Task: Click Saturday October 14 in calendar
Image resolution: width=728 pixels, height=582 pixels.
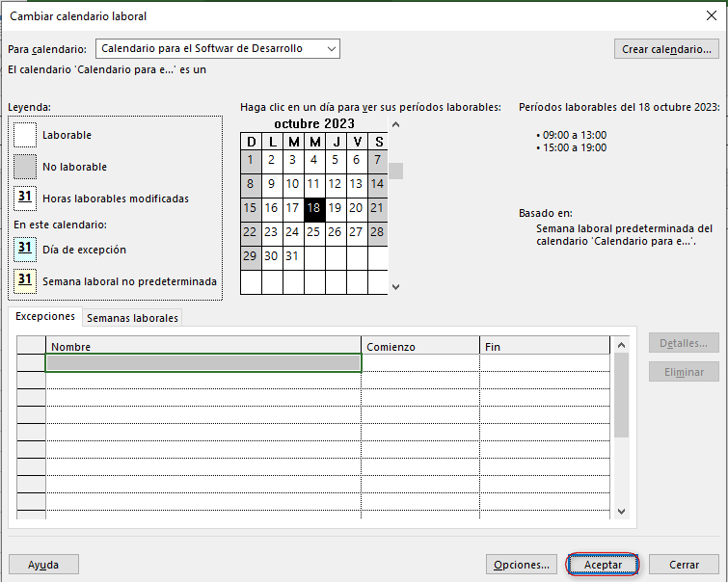Action: point(377,184)
